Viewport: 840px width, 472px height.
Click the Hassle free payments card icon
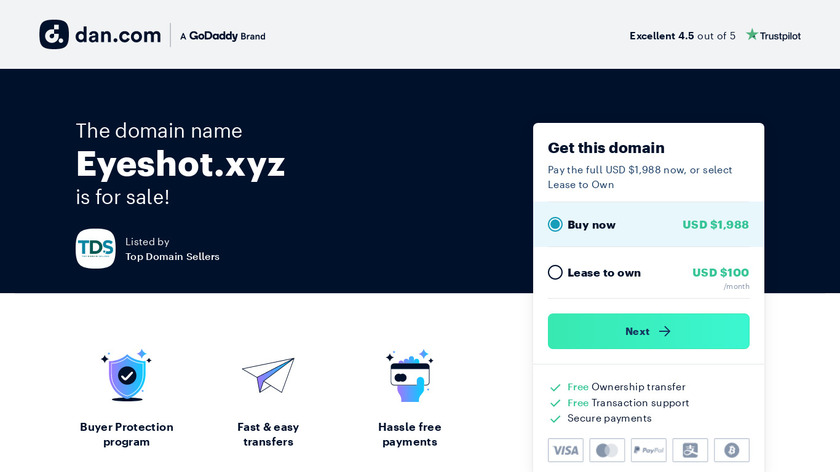point(410,376)
